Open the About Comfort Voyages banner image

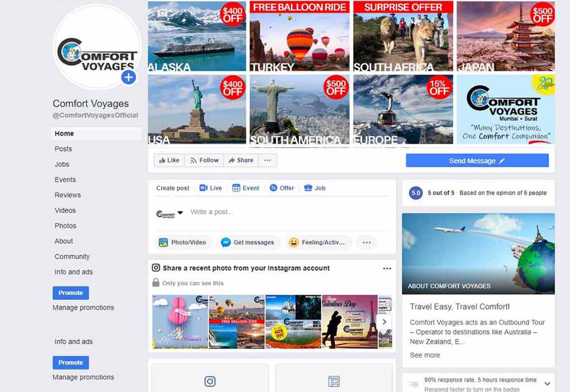(478, 254)
